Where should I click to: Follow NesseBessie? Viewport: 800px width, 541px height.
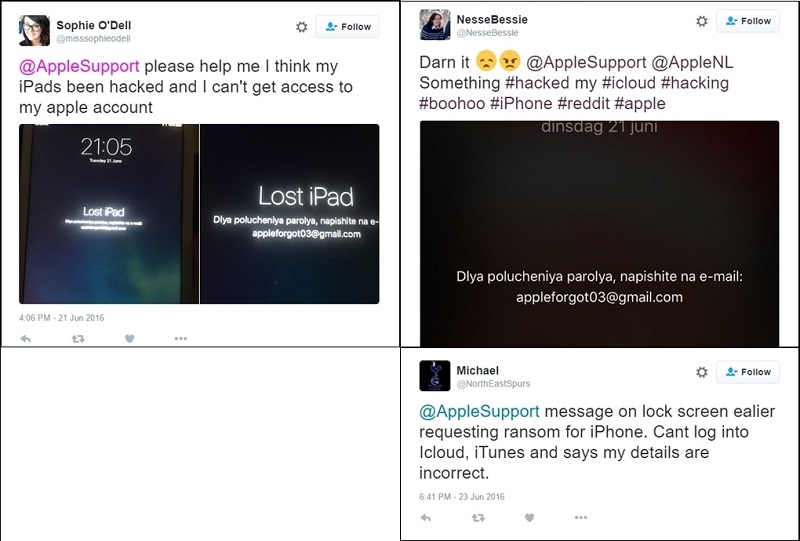tap(748, 21)
